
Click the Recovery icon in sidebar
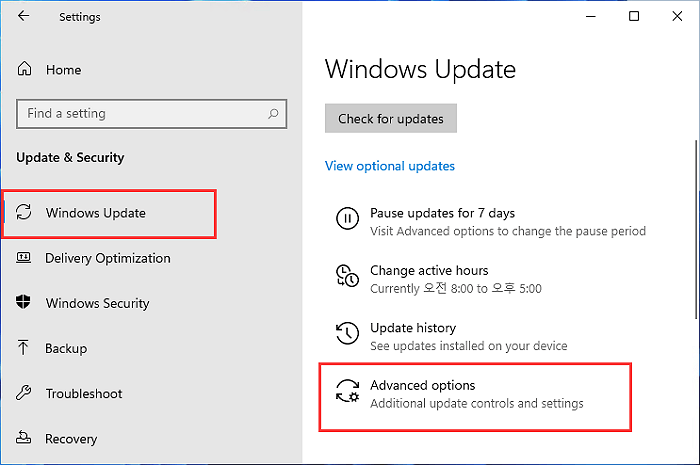[24, 438]
